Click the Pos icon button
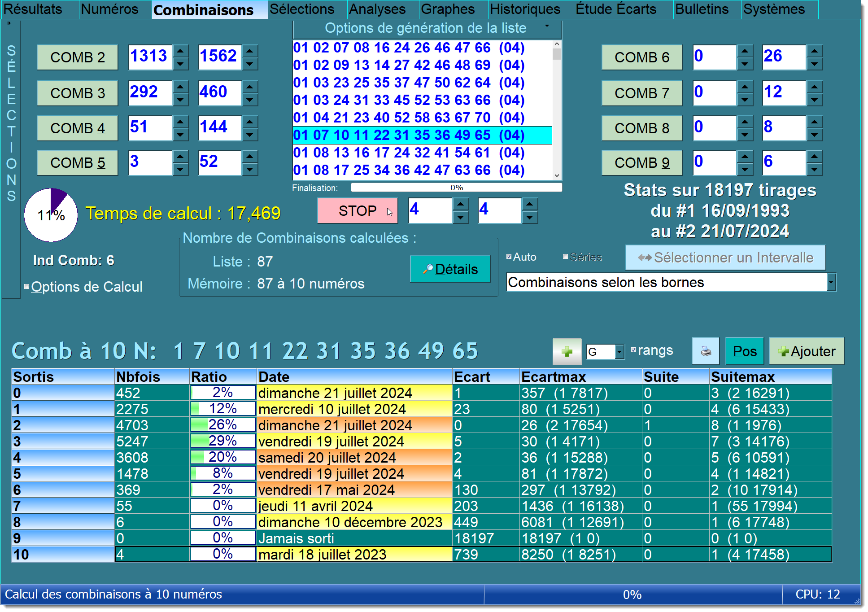The height and width of the screenshot is (612, 868). [x=744, y=350]
